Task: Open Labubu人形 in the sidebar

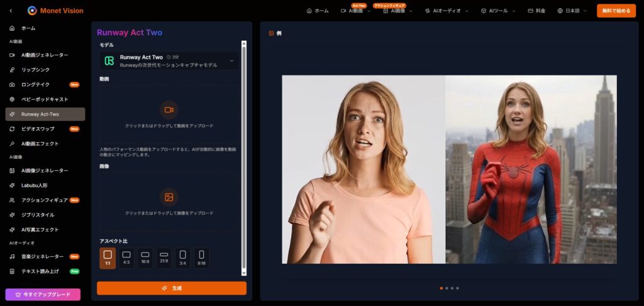Action: (x=36, y=185)
